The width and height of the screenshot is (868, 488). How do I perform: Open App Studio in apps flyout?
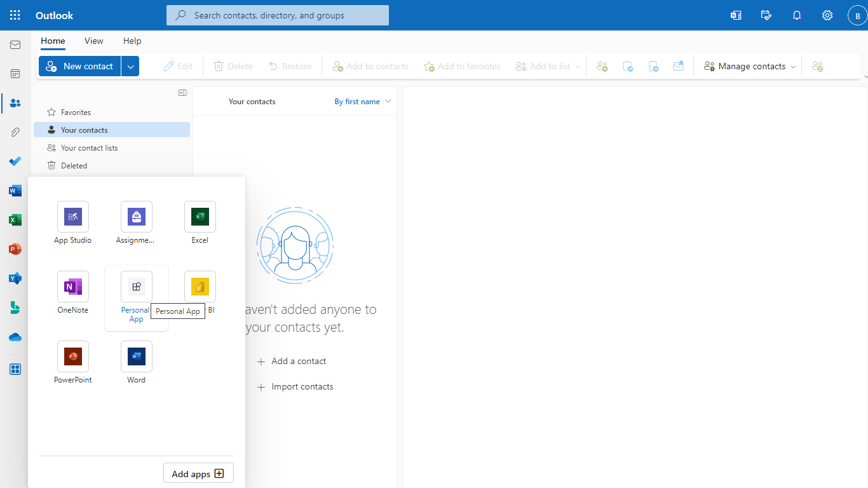(73, 223)
